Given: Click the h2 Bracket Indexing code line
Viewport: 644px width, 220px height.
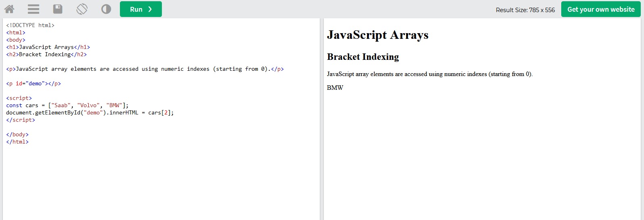Looking at the screenshot, I should click(x=46, y=54).
